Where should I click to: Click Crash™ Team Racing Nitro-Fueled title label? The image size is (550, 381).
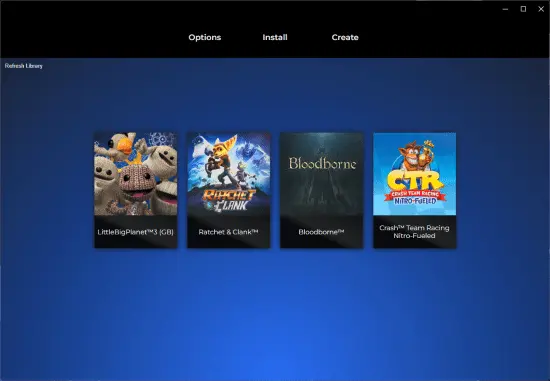[414, 232]
